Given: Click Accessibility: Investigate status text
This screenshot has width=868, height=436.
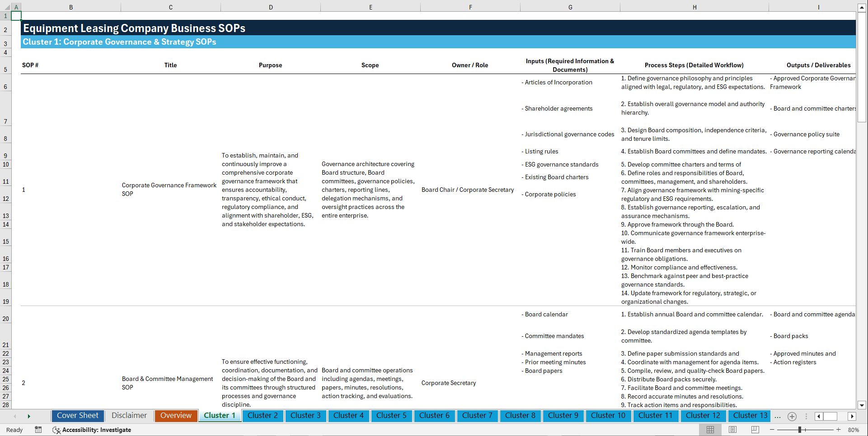Looking at the screenshot, I should (96, 430).
